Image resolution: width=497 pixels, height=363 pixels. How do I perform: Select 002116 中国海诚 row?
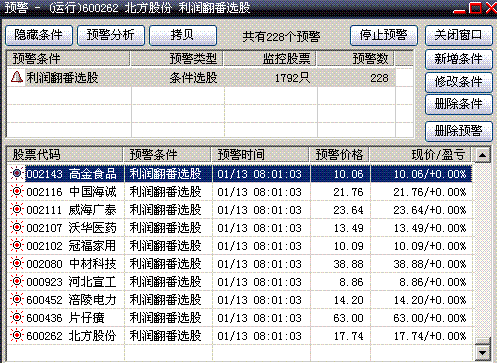click(x=240, y=192)
